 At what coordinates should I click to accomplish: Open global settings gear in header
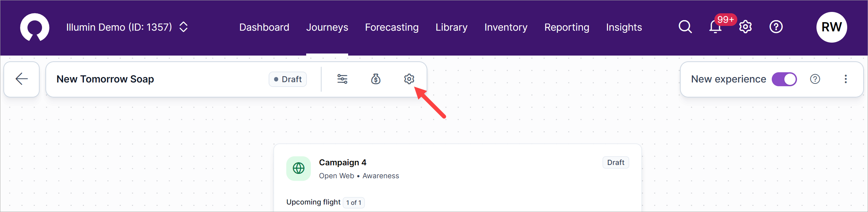745,27
